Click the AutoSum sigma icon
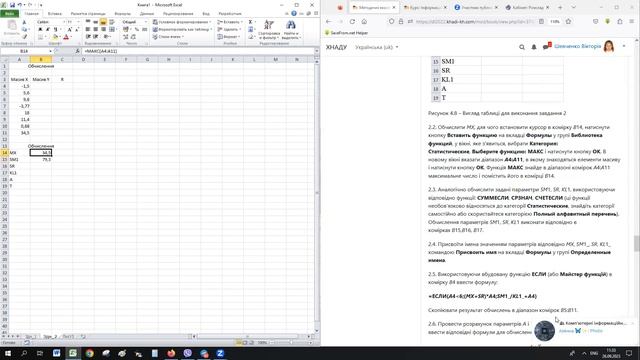This screenshot has height=360, width=640. 251,22
